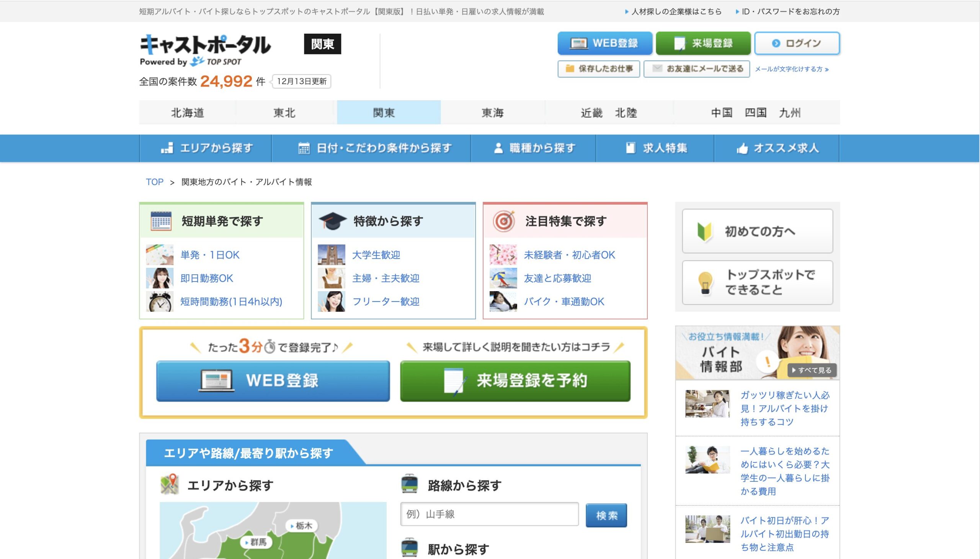
Task: Click the beginner leaf icon in 初めての方へ
Action: tap(704, 231)
